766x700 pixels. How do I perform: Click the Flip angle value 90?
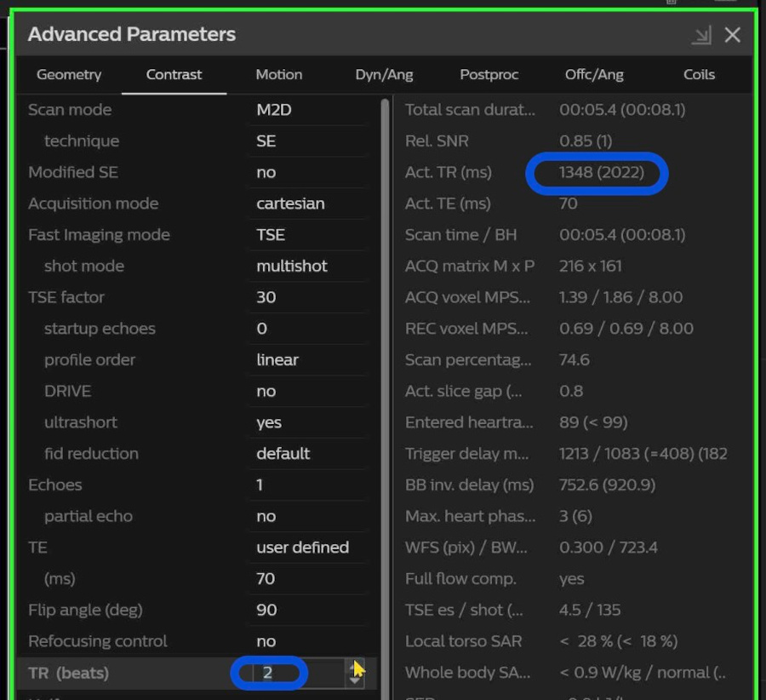306,611
